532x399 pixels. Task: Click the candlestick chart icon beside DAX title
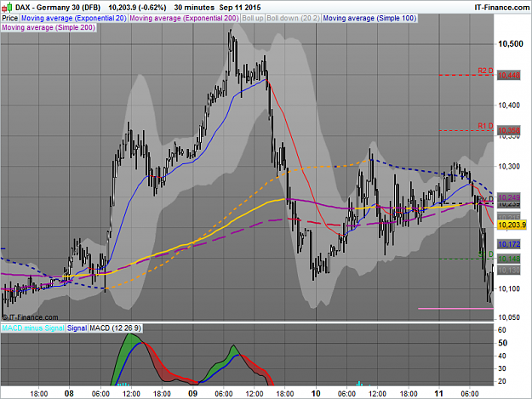[x=7, y=7]
